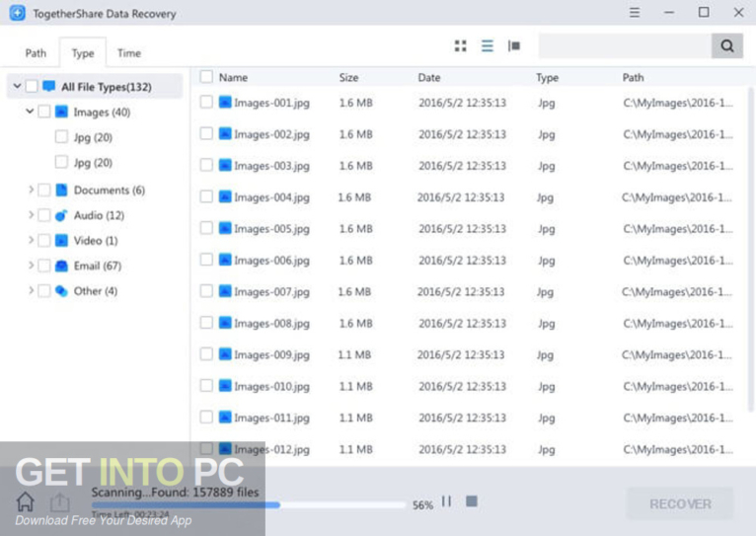Expand the Audio category
The image size is (756, 536).
[31, 214]
